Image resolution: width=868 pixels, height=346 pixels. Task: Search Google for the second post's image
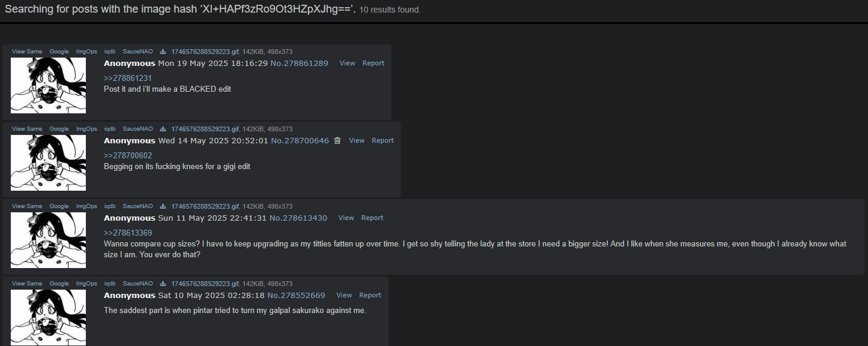[59, 129]
